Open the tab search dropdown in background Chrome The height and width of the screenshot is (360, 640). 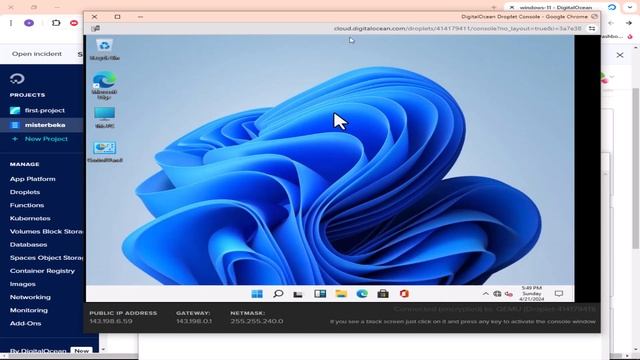coord(630,7)
